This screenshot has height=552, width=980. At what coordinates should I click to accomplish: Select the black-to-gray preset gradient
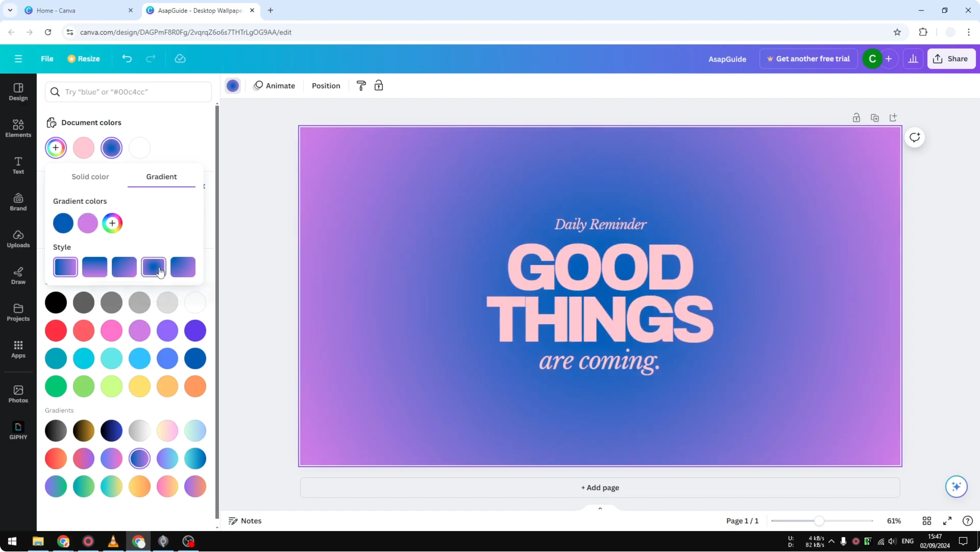pos(56,431)
